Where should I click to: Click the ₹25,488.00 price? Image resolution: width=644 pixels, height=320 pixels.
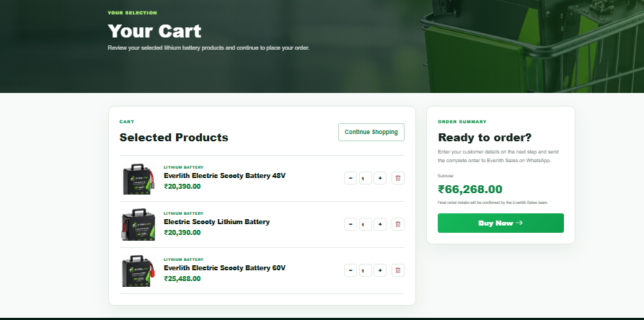click(x=182, y=279)
